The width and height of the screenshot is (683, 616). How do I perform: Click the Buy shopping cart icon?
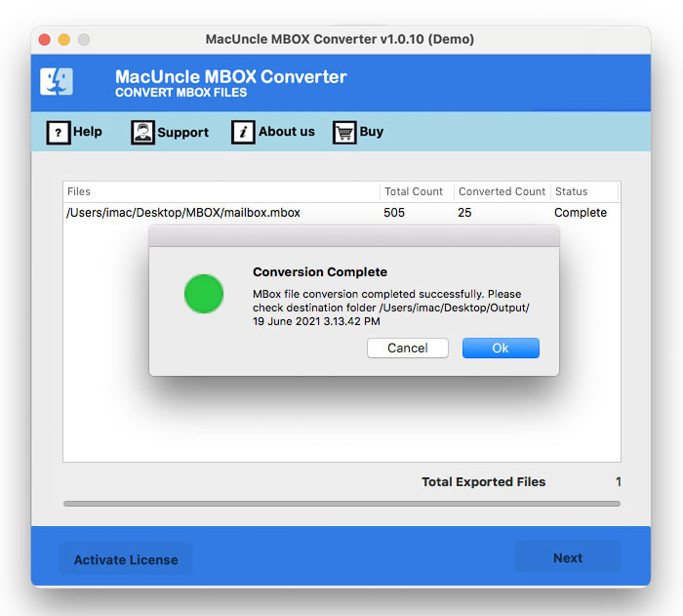344,132
